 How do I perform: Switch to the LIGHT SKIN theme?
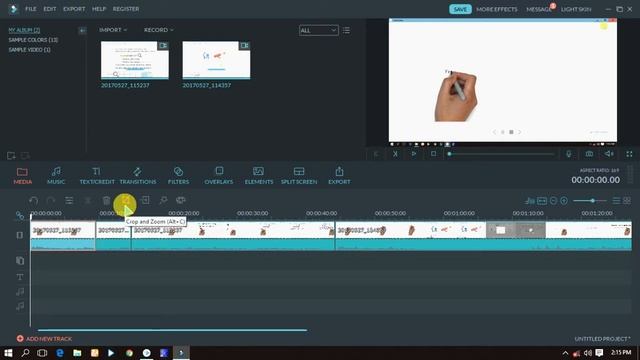point(576,9)
